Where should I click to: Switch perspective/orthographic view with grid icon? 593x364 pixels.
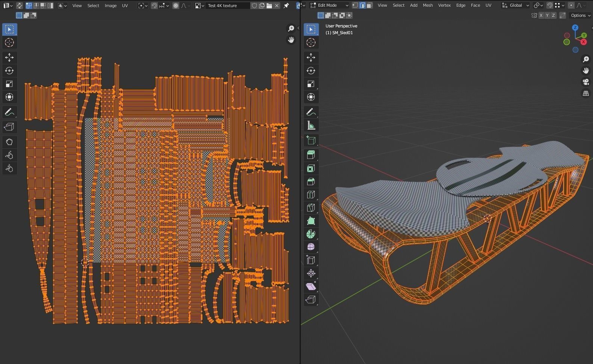click(585, 94)
